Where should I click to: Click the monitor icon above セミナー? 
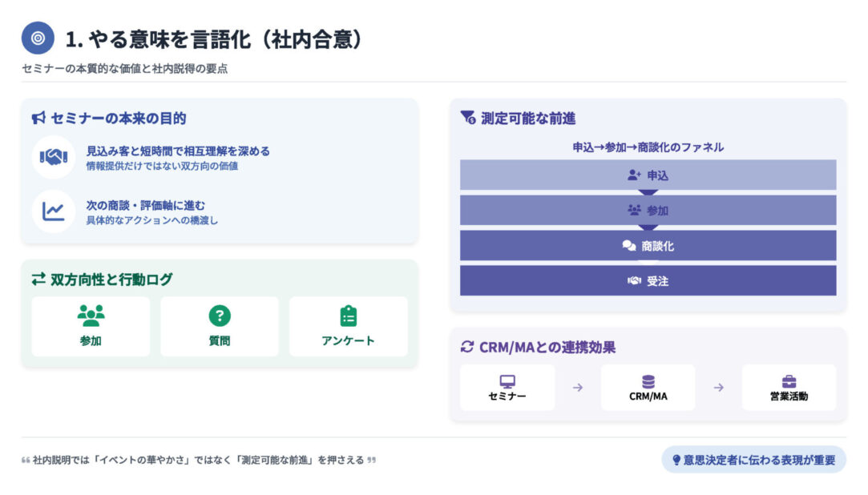pos(507,381)
